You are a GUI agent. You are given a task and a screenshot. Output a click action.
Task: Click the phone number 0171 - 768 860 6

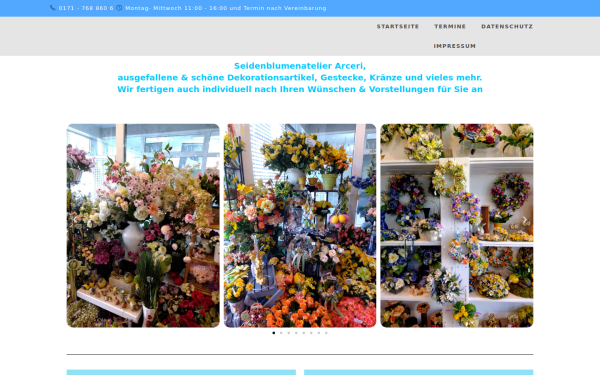pos(86,8)
